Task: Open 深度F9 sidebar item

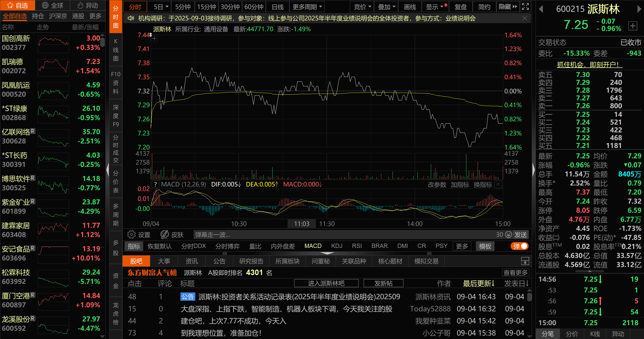Action: click(x=116, y=116)
